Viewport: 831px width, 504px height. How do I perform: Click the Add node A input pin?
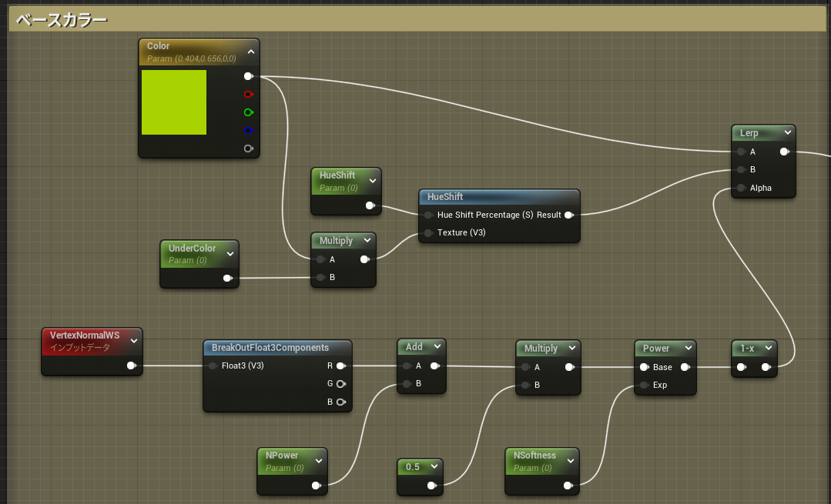[407, 365]
